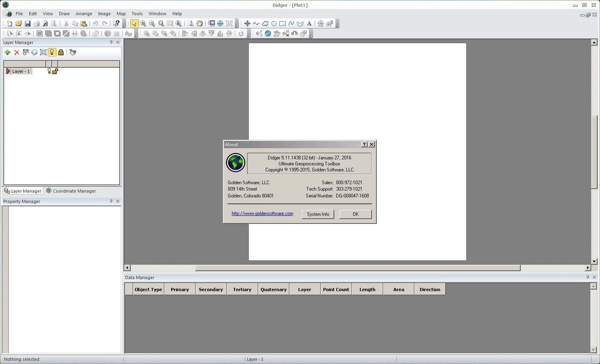Pick the Polygon drawing tool
This screenshot has height=364, width=600.
tap(265, 24)
